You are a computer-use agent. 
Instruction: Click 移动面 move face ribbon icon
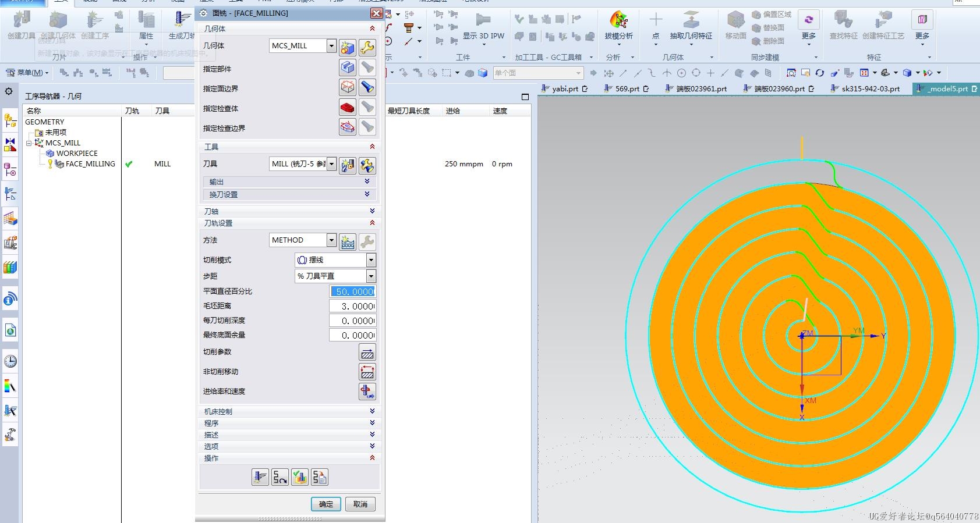(x=736, y=26)
